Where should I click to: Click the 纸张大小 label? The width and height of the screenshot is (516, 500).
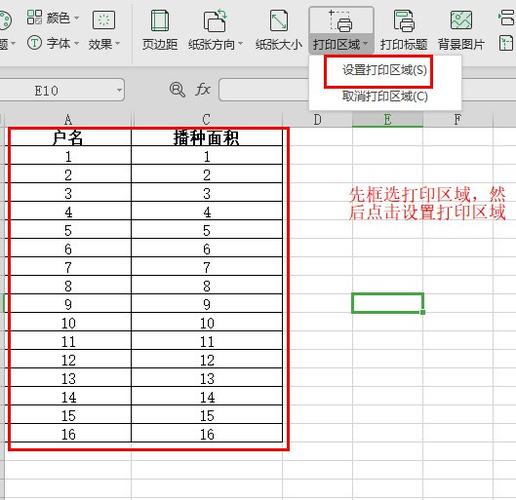click(x=279, y=44)
